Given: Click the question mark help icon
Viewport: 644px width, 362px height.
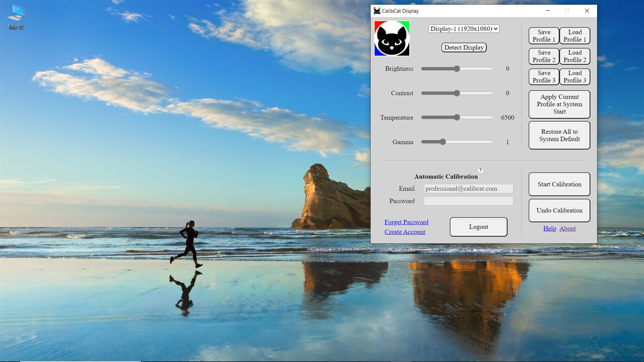Looking at the screenshot, I should 480,170.
